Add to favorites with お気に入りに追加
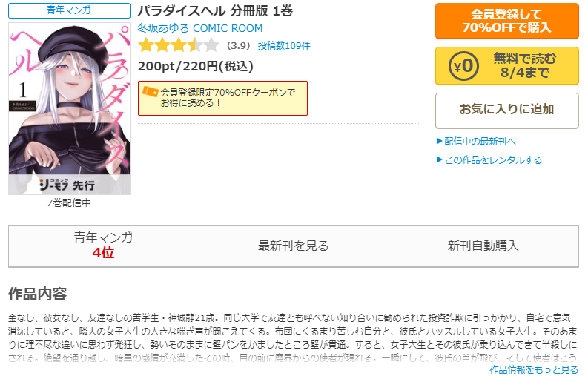The width and height of the screenshot is (588, 385). tap(507, 111)
